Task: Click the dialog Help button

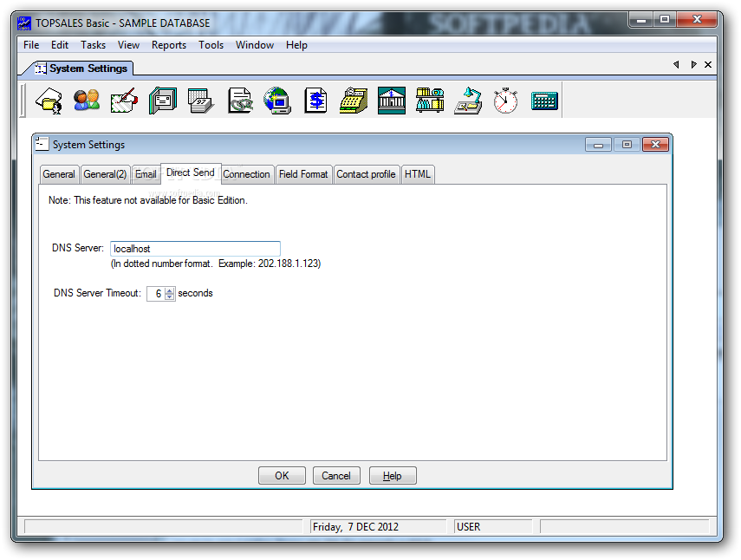Action: 393,475
